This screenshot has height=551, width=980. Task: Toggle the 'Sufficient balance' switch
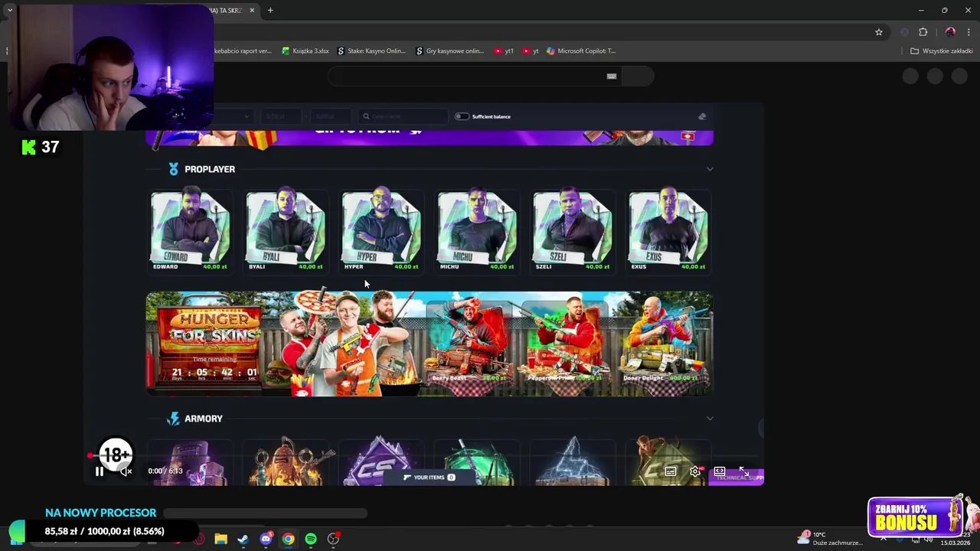click(462, 116)
